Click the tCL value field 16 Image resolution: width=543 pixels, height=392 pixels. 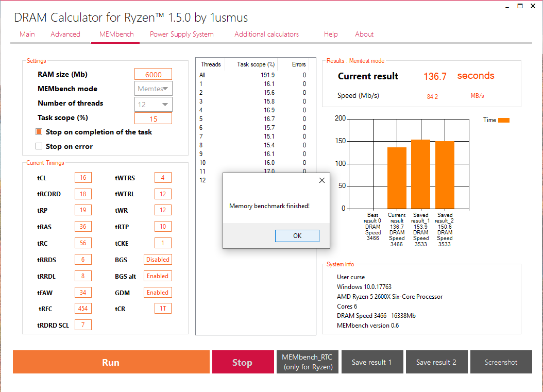click(x=83, y=178)
